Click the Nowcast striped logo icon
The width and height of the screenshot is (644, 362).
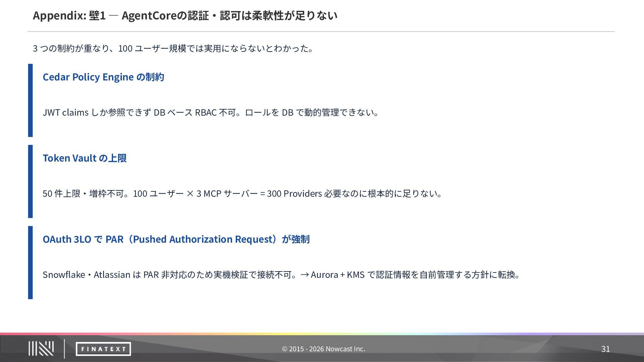tap(41, 349)
